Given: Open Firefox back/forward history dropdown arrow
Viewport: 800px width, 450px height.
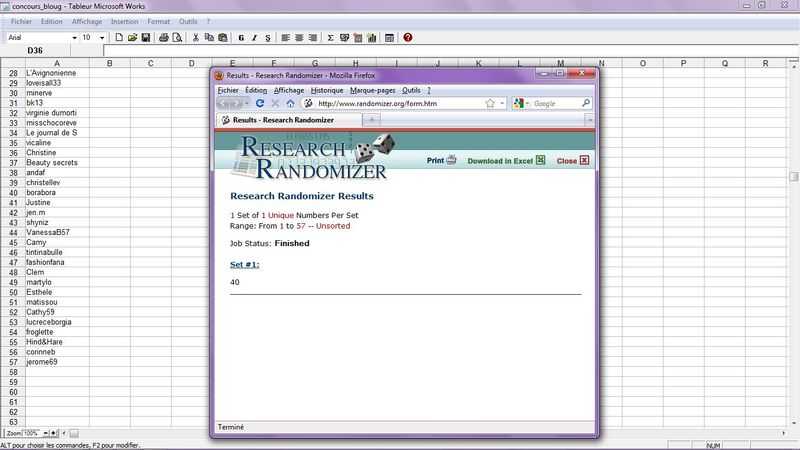Looking at the screenshot, I should coord(247,103).
